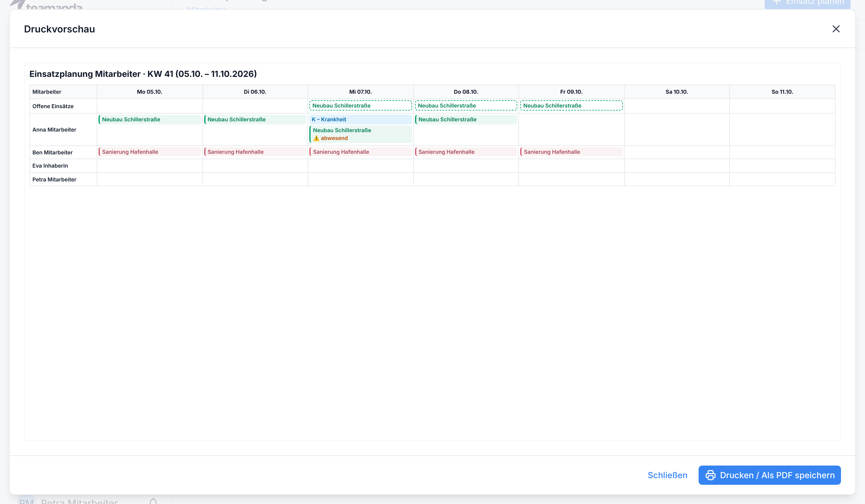Click the Mo 05.10. column header

click(150, 92)
